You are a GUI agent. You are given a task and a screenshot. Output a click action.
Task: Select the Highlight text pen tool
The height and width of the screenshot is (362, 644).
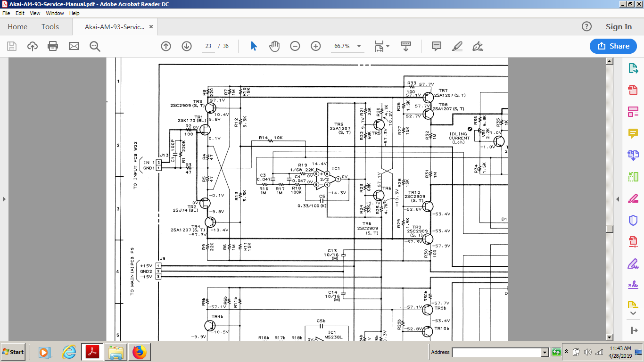click(x=457, y=46)
